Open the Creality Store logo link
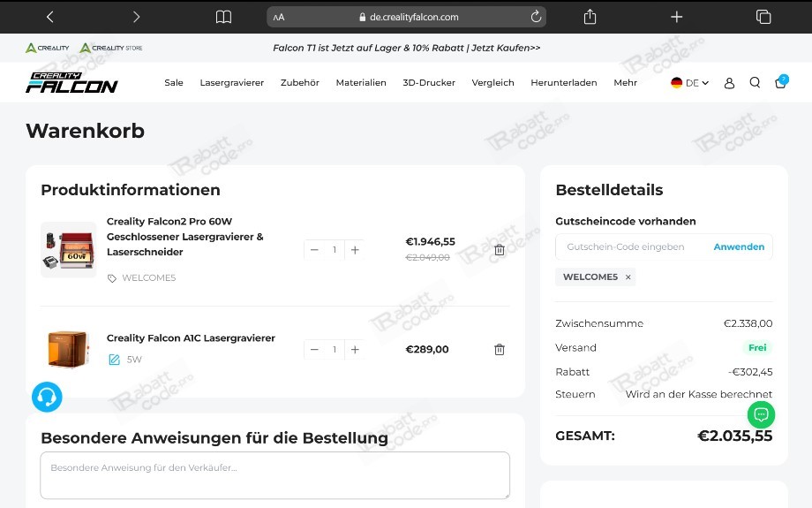Screen dimensions: 812x508 [111, 48]
